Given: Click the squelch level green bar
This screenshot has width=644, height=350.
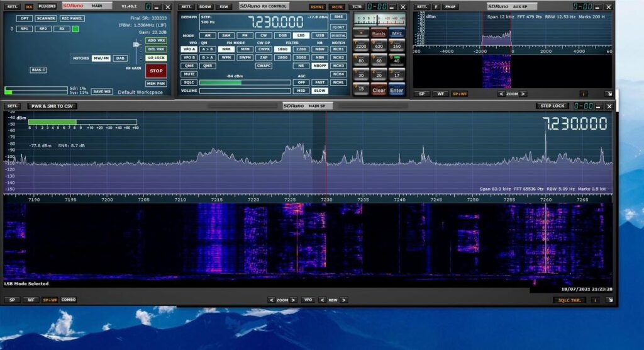Looking at the screenshot, I should 245,82.
